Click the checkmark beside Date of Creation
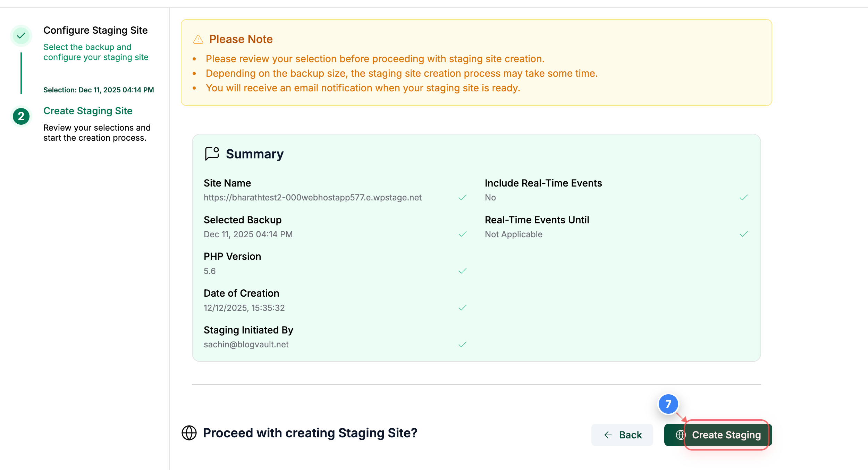Viewport: 868px width, 470px height. coord(463,307)
